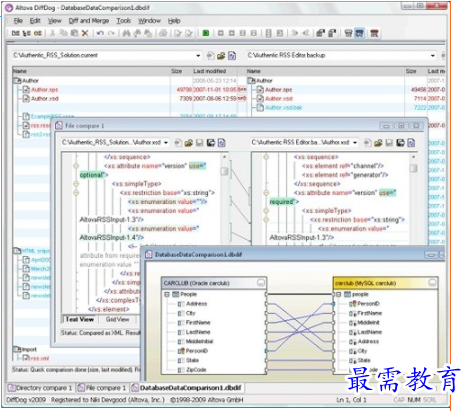This screenshot has height=411, width=469.
Task: Click the Import folder in left directory pane
Action: point(29,349)
